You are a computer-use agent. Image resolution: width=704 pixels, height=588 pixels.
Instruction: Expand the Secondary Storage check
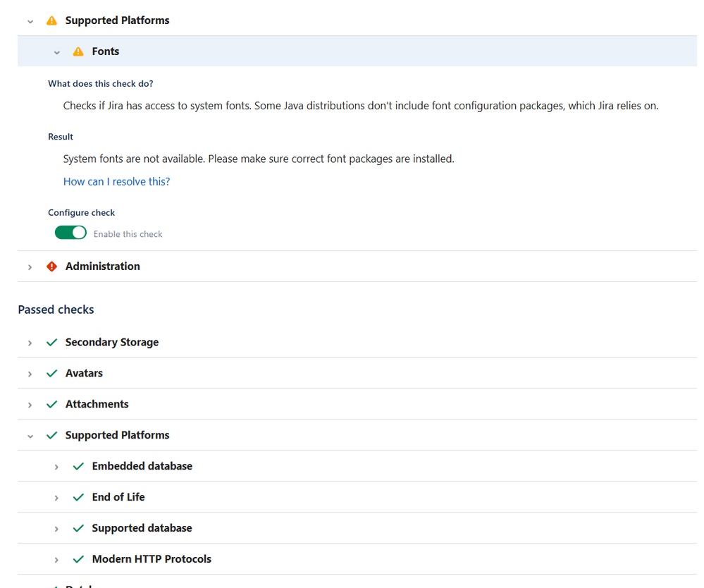30,342
